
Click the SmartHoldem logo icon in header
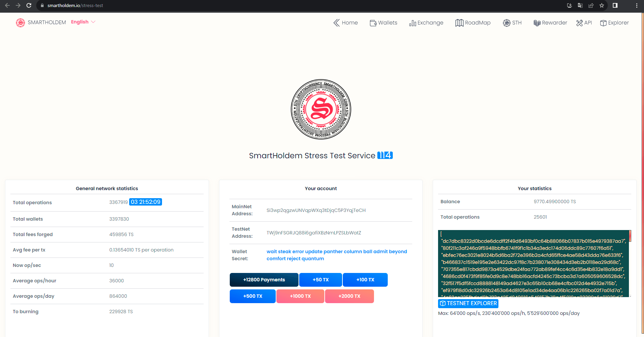coord(20,22)
